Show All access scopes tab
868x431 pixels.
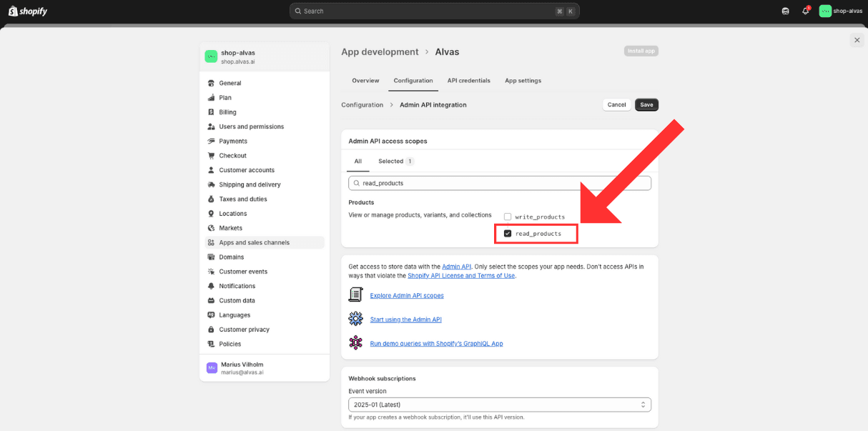click(358, 162)
